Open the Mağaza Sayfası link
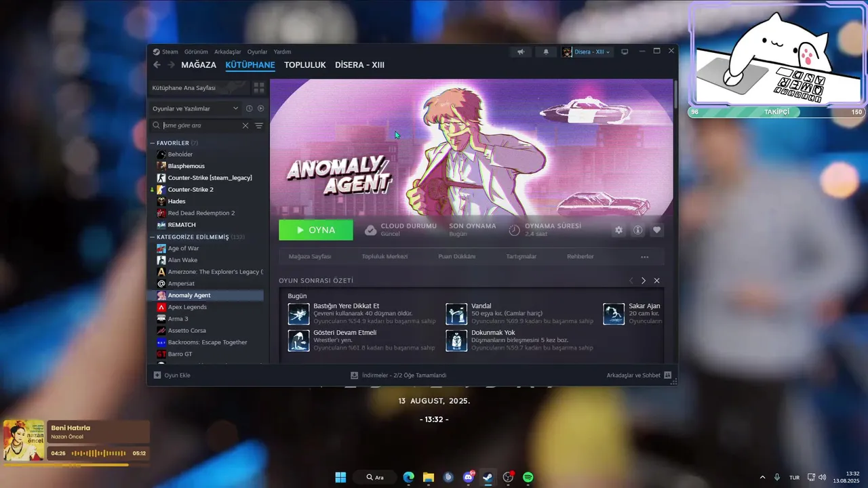Image resolution: width=868 pixels, height=488 pixels. pyautogui.click(x=310, y=257)
